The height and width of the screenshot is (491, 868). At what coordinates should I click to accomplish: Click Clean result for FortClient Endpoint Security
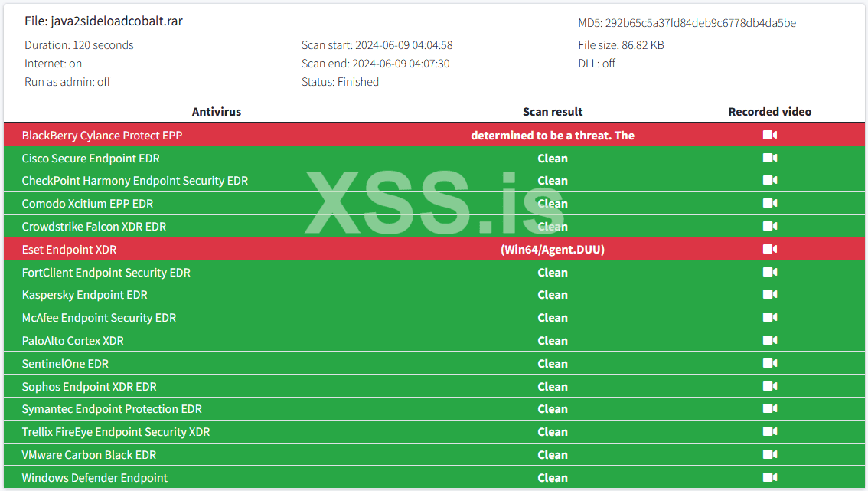(553, 273)
